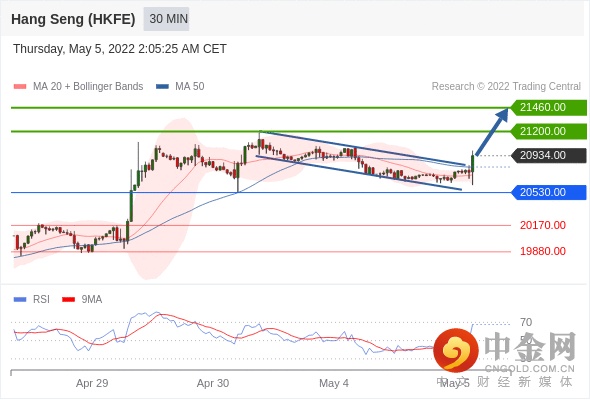Image resolution: width=590 pixels, height=400 pixels.
Task: Select the 'MA 50' legend label
Action: tap(190, 87)
